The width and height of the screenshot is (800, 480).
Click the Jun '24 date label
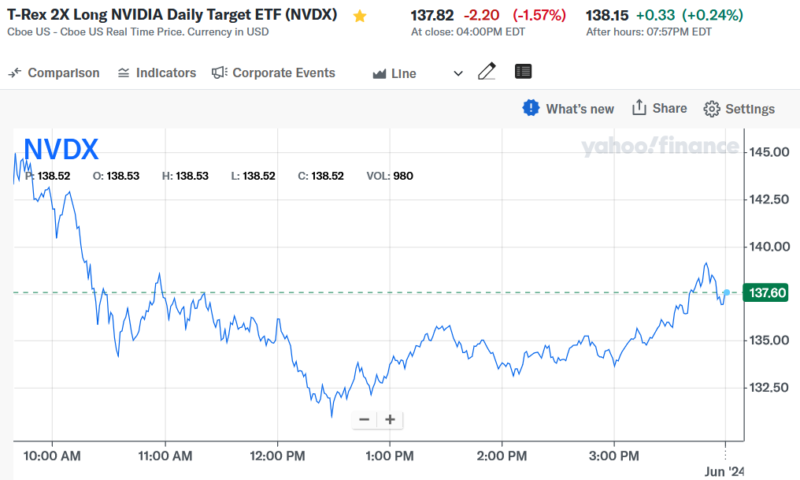[x=723, y=471]
